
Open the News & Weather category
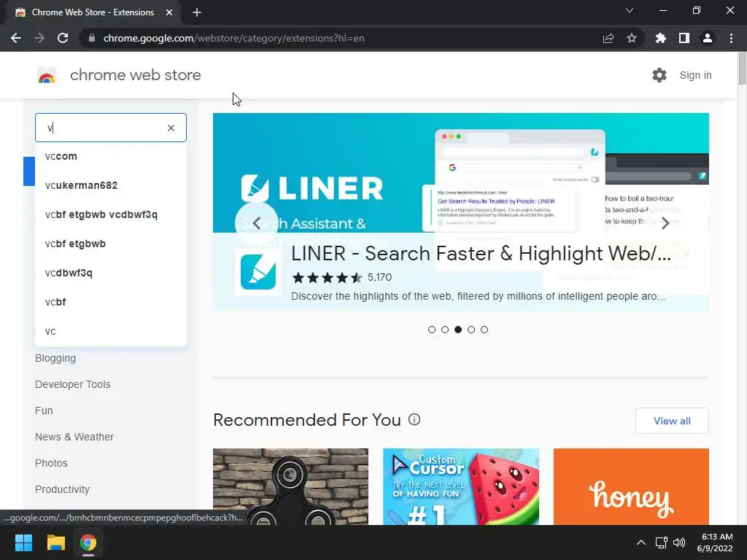pyautogui.click(x=74, y=437)
